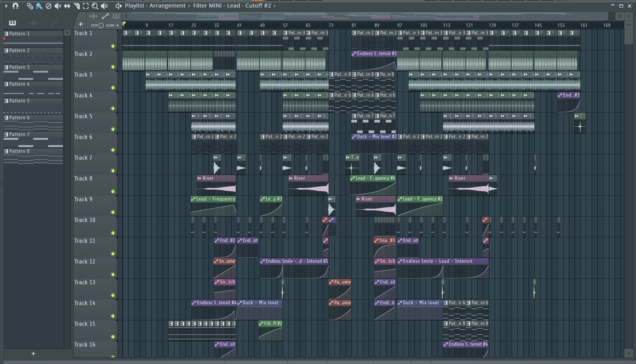The width and height of the screenshot is (636, 364).
Task: Open Endless S..tensit #3 clip dropdown Track 2
Action: pos(354,53)
